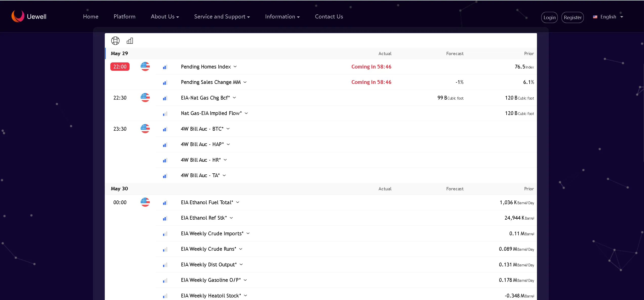
Task: Click importance bars icon for 4W Bill Auc - HR
Action: (x=165, y=160)
